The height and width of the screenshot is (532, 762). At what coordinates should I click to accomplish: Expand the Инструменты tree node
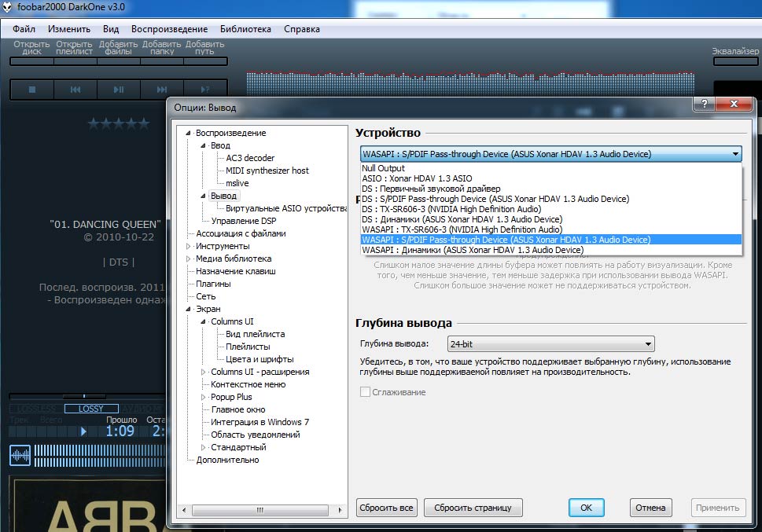[x=188, y=246]
